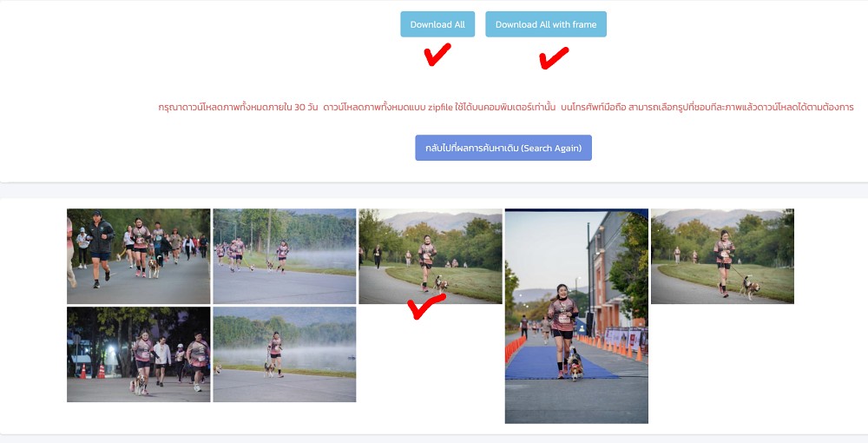
Task: Click the Download All button
Action: coord(437,24)
